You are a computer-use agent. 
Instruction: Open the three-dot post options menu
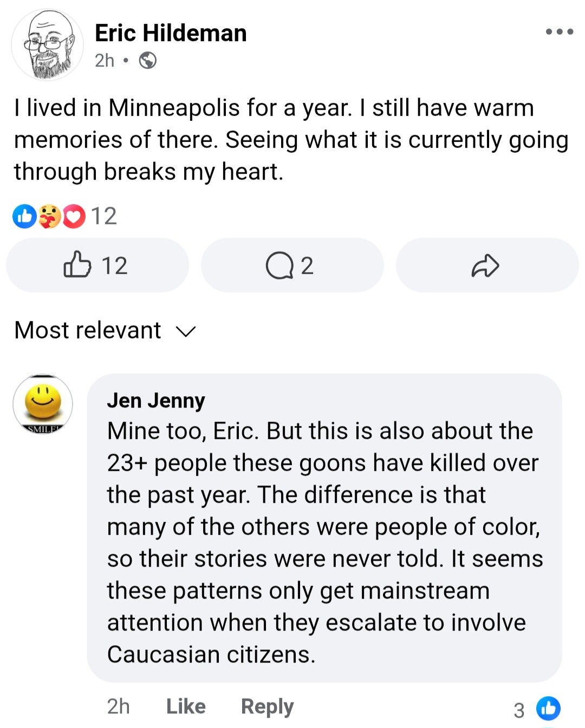[x=559, y=32]
